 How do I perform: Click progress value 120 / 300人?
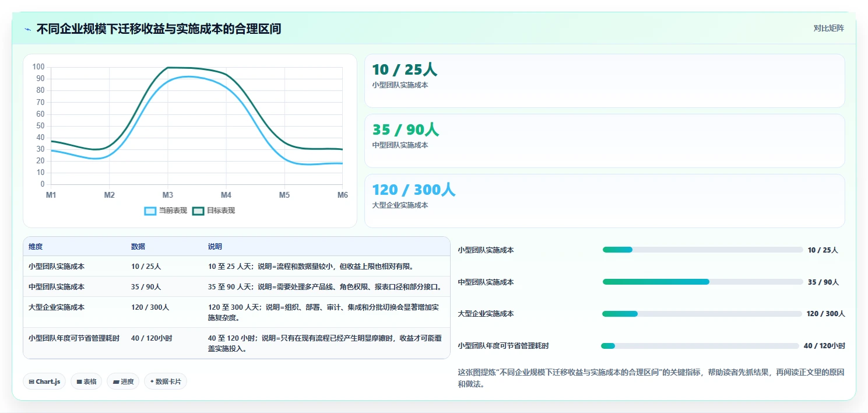825,314
